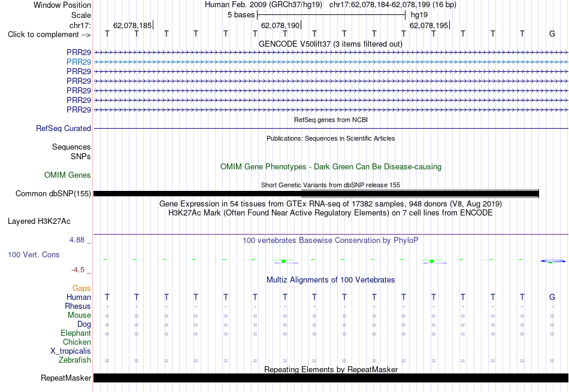Click Multiz Alignments of 100 Vertebrates title
569x392 pixels.
click(x=331, y=280)
